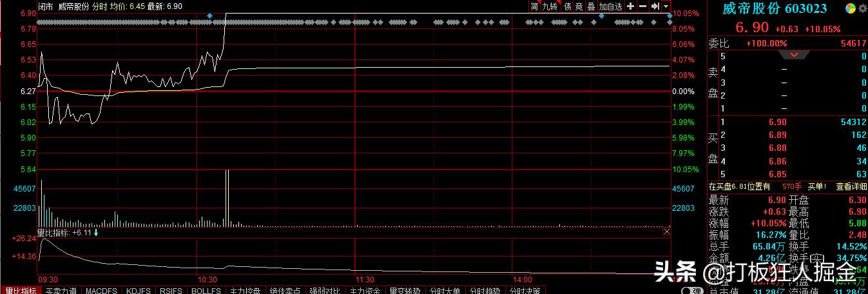This screenshot has height=294, width=868.
Task: Open the 主力控盘 tab
Action: click(x=246, y=291)
